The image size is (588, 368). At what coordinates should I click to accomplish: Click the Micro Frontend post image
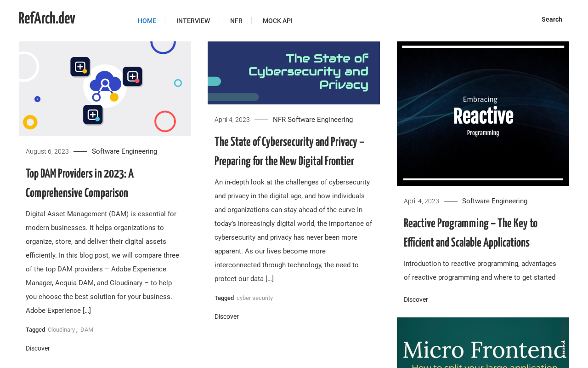click(x=483, y=343)
